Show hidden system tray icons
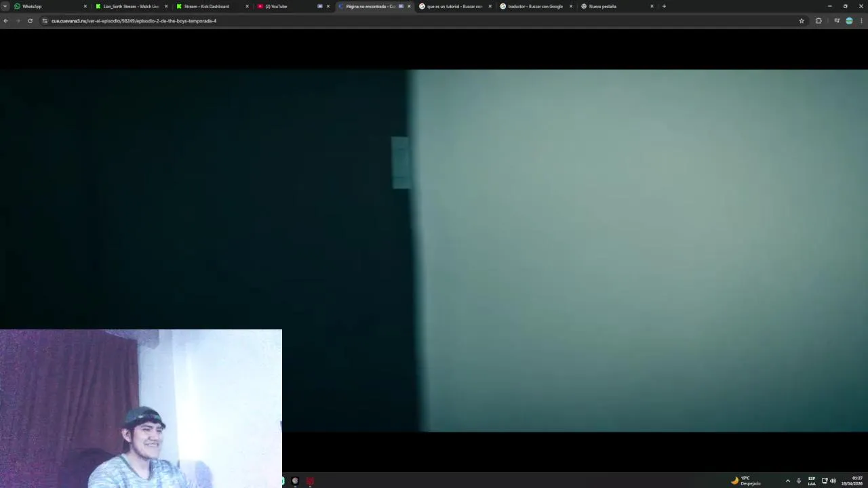The height and width of the screenshot is (488, 868). pos(787,481)
